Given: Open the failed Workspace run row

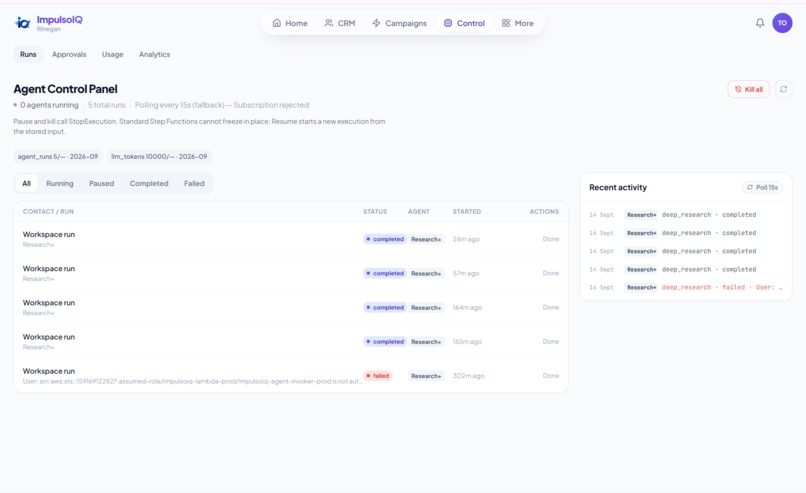Looking at the screenshot, I should click(x=291, y=376).
